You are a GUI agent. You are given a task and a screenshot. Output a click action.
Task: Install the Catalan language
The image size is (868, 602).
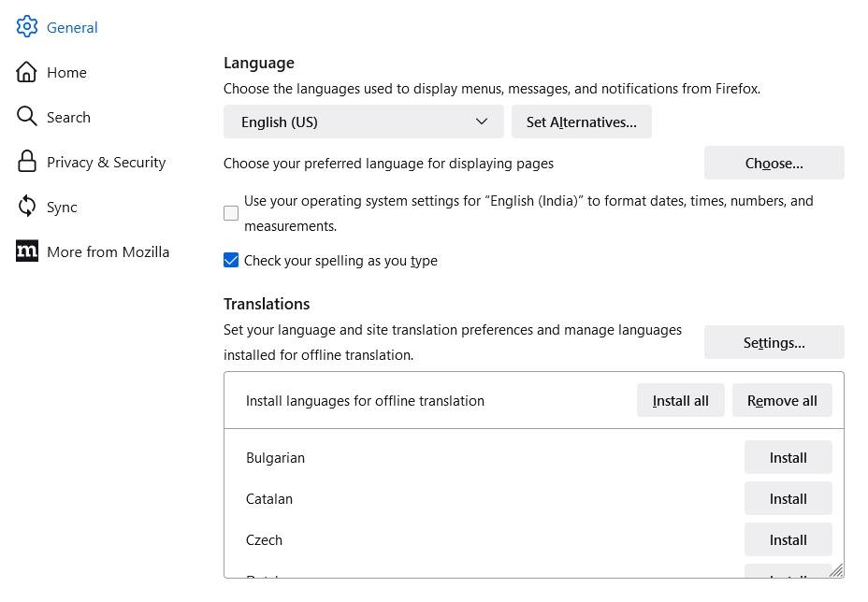tap(788, 498)
